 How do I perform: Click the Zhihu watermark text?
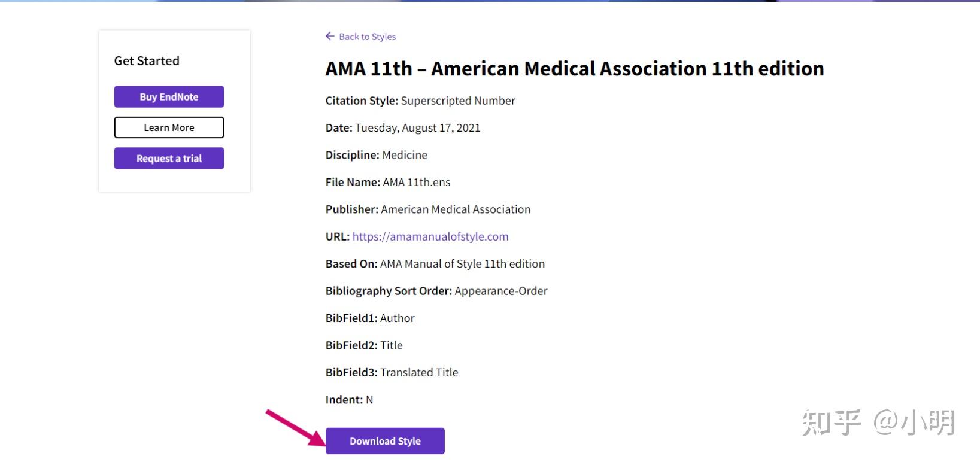pos(878,423)
